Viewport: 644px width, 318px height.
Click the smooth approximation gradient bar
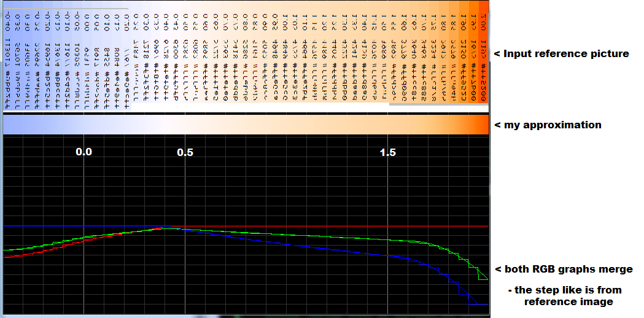246,125
